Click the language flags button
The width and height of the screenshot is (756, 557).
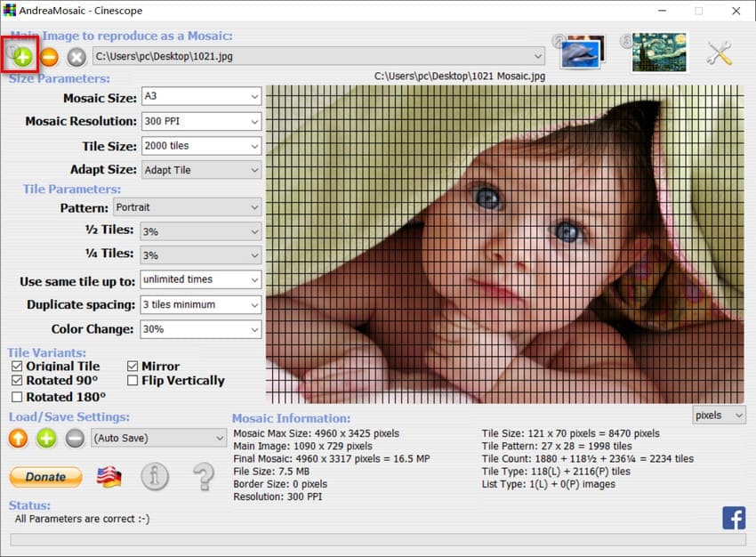click(x=109, y=477)
